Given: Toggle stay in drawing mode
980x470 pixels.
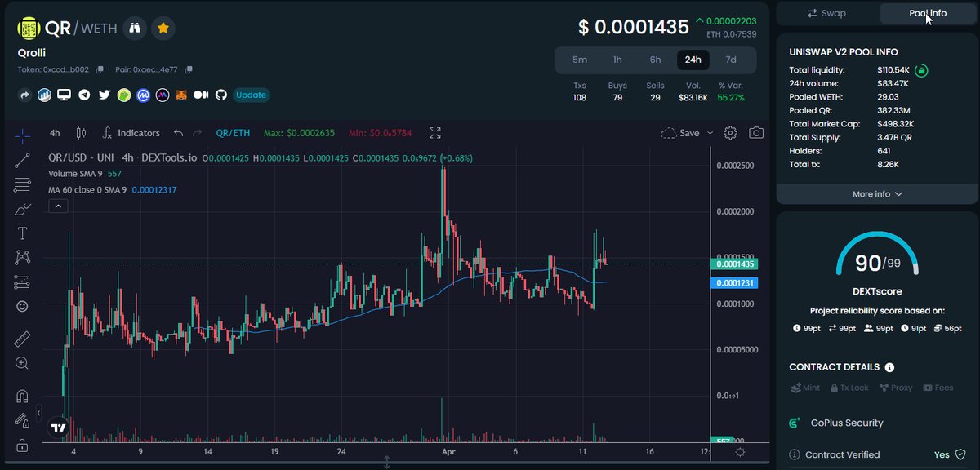Looking at the screenshot, I should point(23,420).
